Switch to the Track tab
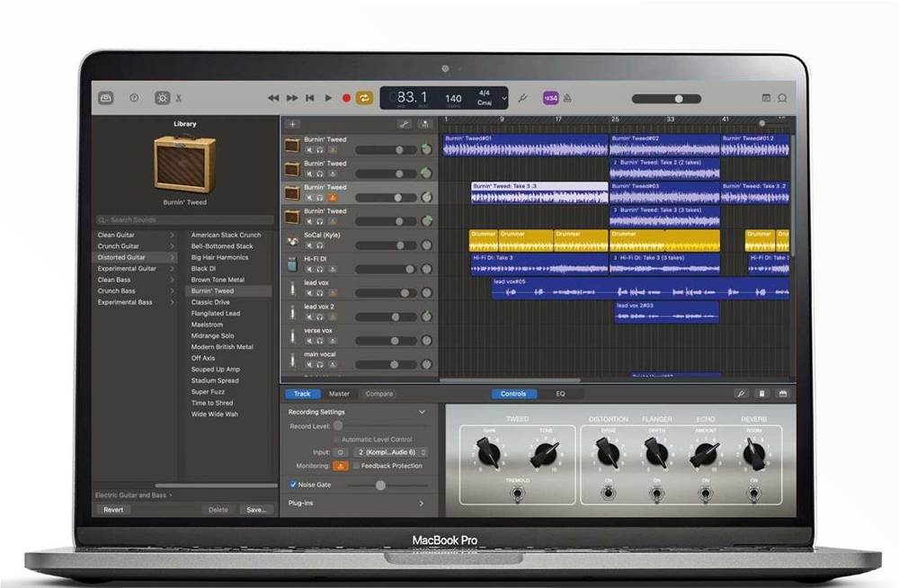The height and width of the screenshot is (588, 899). coord(302,394)
